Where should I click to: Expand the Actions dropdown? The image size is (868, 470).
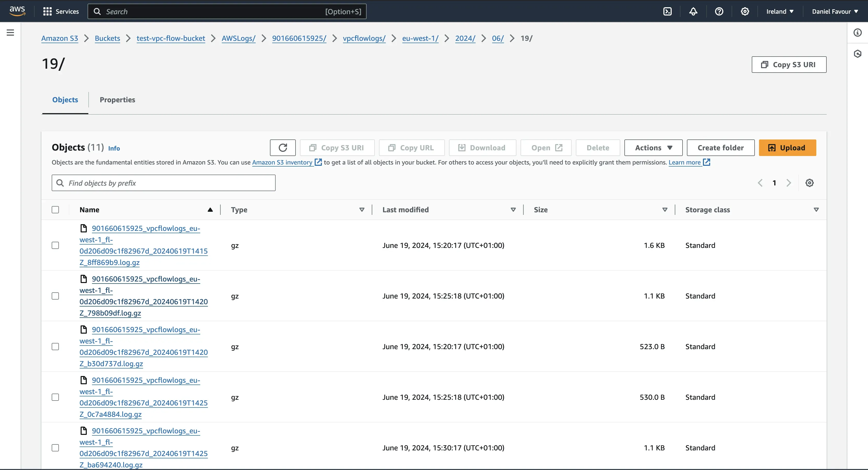point(653,147)
